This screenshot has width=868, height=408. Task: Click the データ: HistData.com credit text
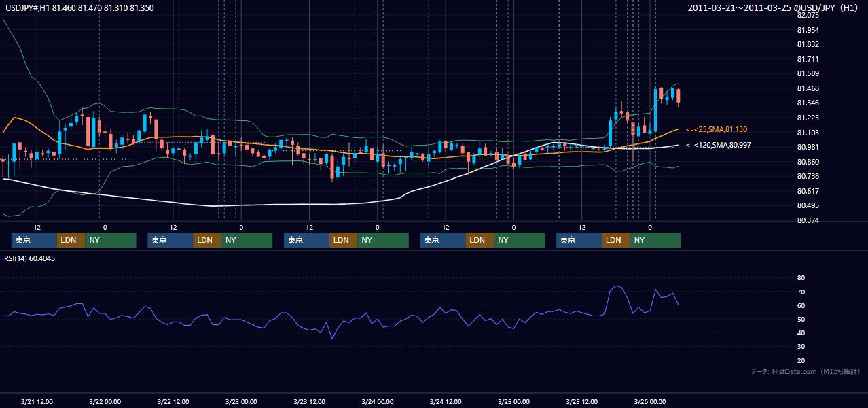[x=806, y=371]
